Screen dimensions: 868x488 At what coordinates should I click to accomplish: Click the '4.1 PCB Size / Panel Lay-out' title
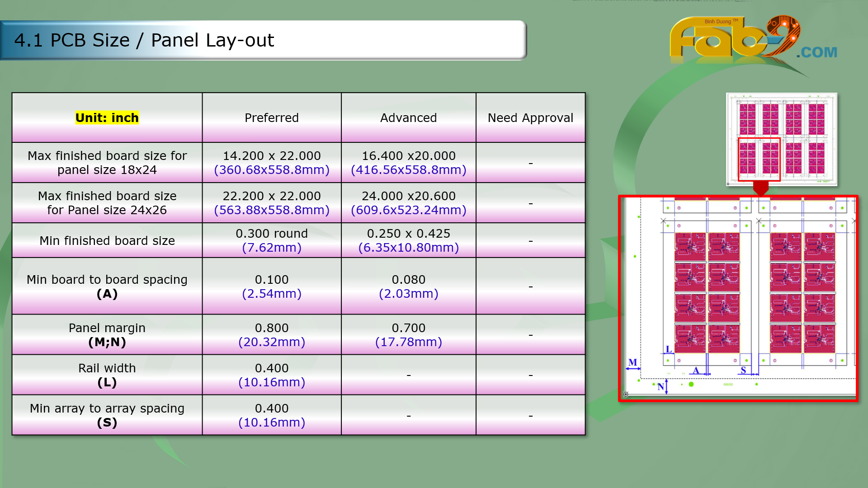pos(144,40)
